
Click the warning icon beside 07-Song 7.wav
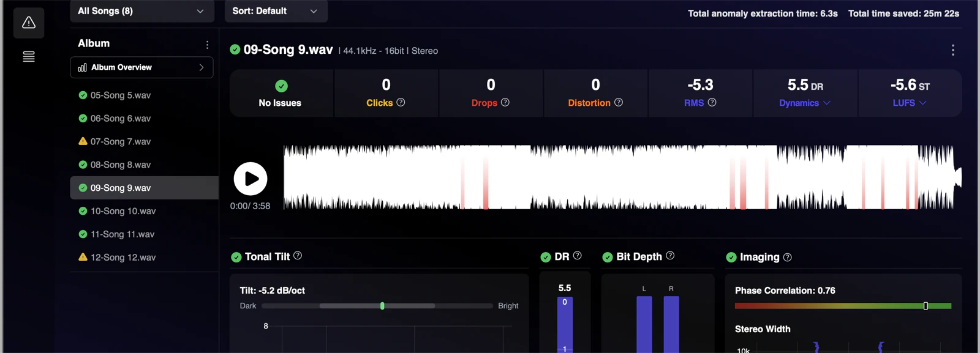(83, 141)
